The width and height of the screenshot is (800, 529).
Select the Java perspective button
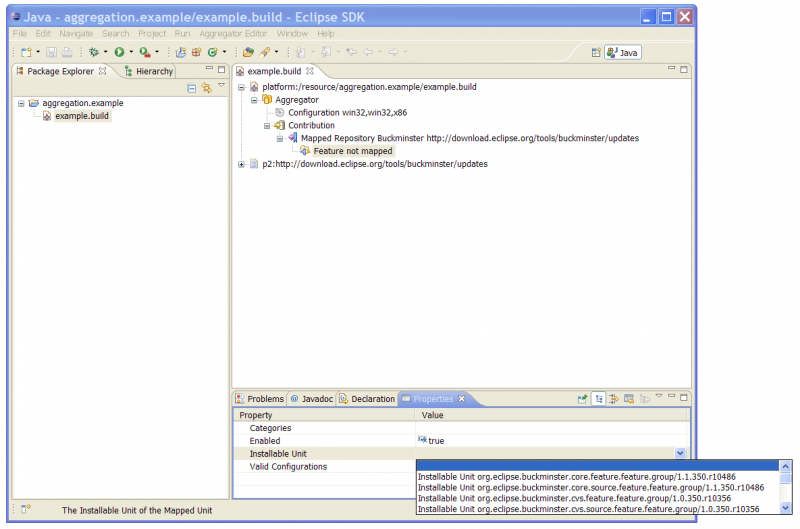coord(623,53)
